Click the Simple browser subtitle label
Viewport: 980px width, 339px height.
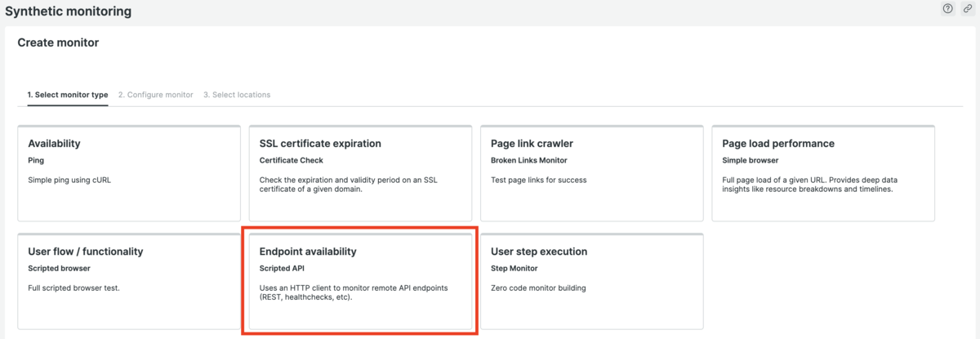[751, 160]
